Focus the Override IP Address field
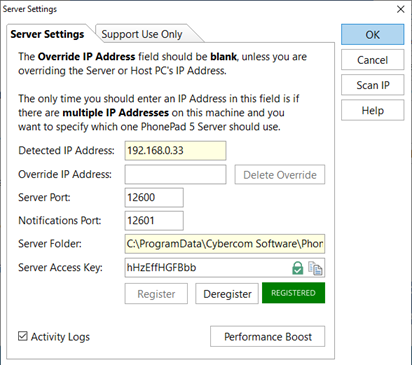The image size is (412, 365). coord(175,174)
